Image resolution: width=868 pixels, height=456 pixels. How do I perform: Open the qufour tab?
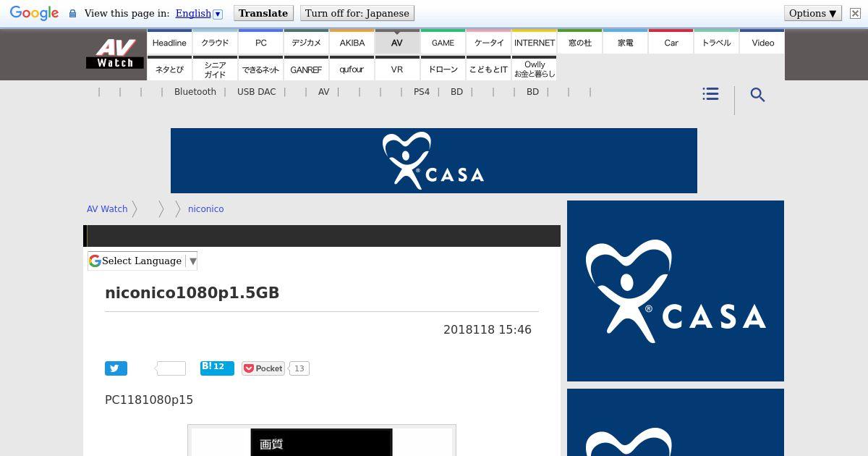tap(352, 69)
